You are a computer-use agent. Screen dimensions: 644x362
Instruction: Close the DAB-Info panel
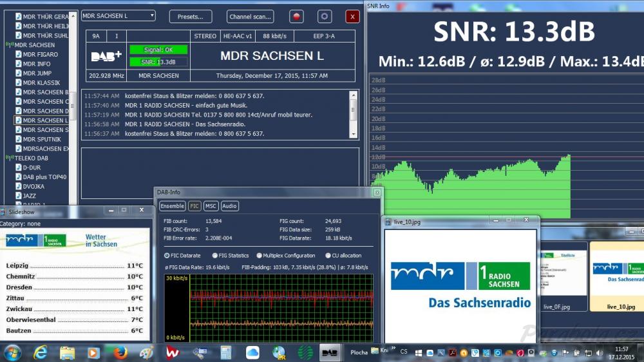coord(377,193)
